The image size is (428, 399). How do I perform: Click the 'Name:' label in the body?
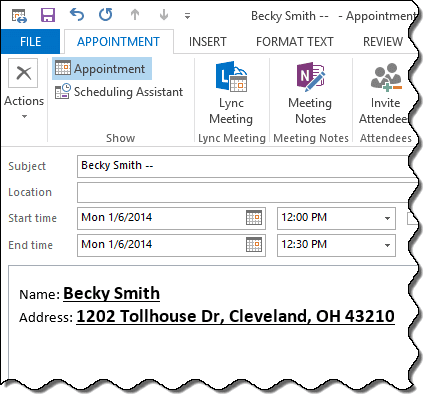pyautogui.click(x=39, y=295)
